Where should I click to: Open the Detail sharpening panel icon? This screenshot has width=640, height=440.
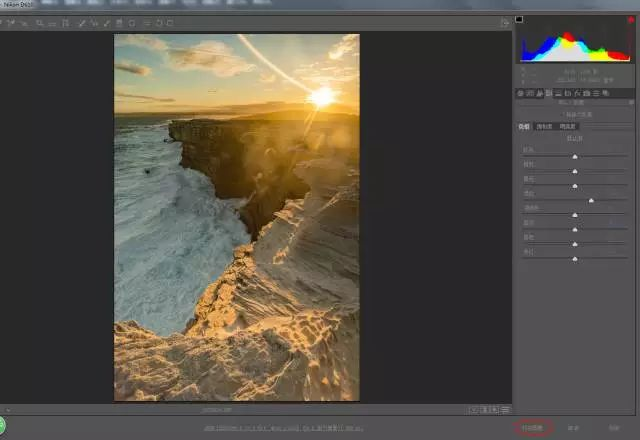tap(541, 93)
